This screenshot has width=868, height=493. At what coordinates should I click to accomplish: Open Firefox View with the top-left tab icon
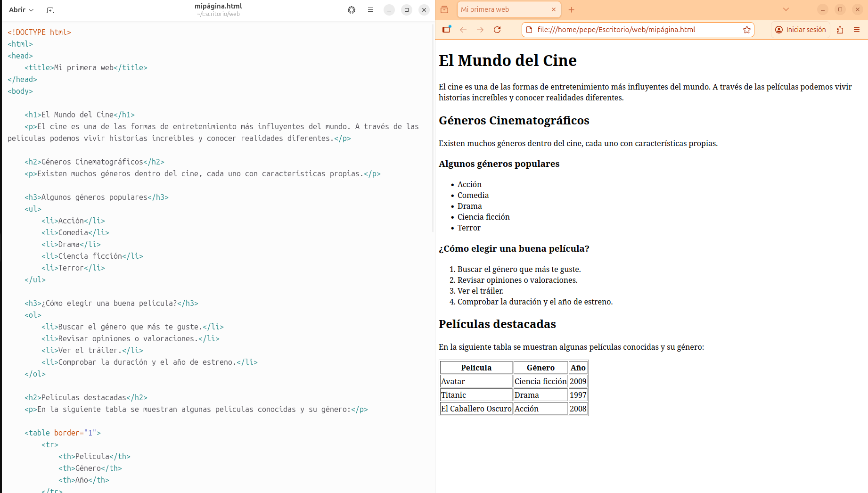(x=444, y=9)
